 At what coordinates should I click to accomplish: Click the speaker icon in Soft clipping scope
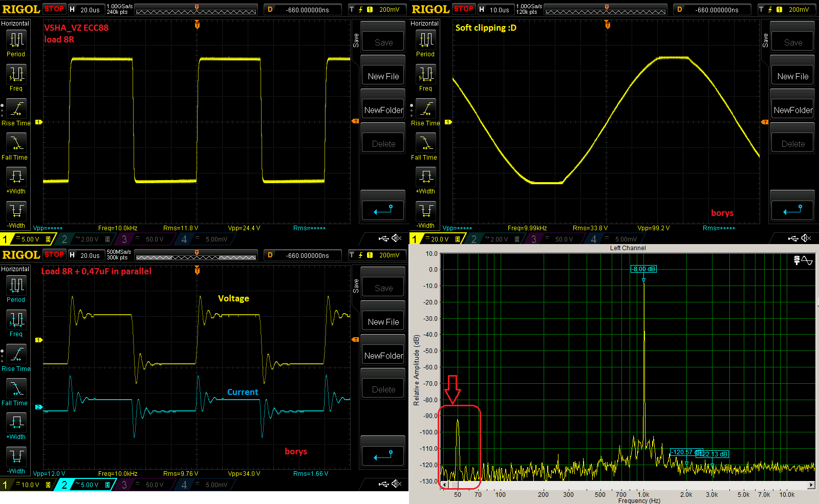coord(806,238)
